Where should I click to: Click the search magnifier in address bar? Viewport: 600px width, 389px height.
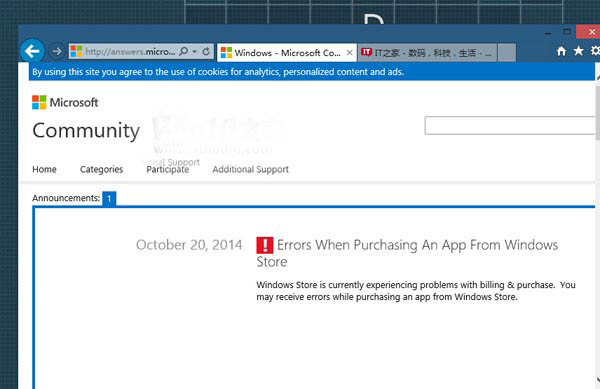pyautogui.click(x=184, y=51)
